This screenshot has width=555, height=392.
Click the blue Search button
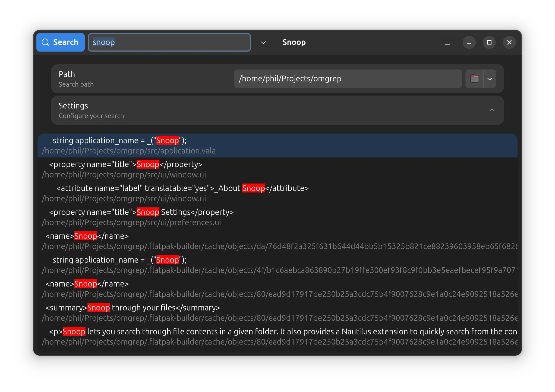[60, 42]
